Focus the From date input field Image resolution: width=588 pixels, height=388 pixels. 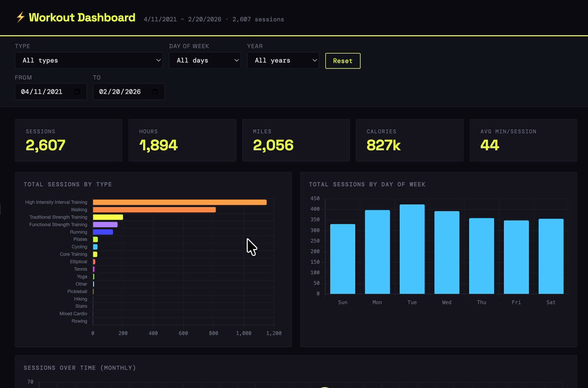click(42, 92)
